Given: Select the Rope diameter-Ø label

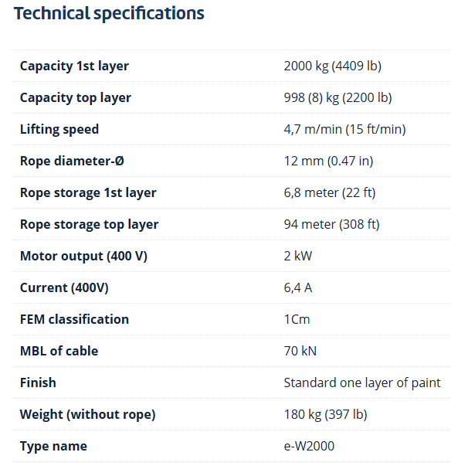Looking at the screenshot, I should click(72, 161).
